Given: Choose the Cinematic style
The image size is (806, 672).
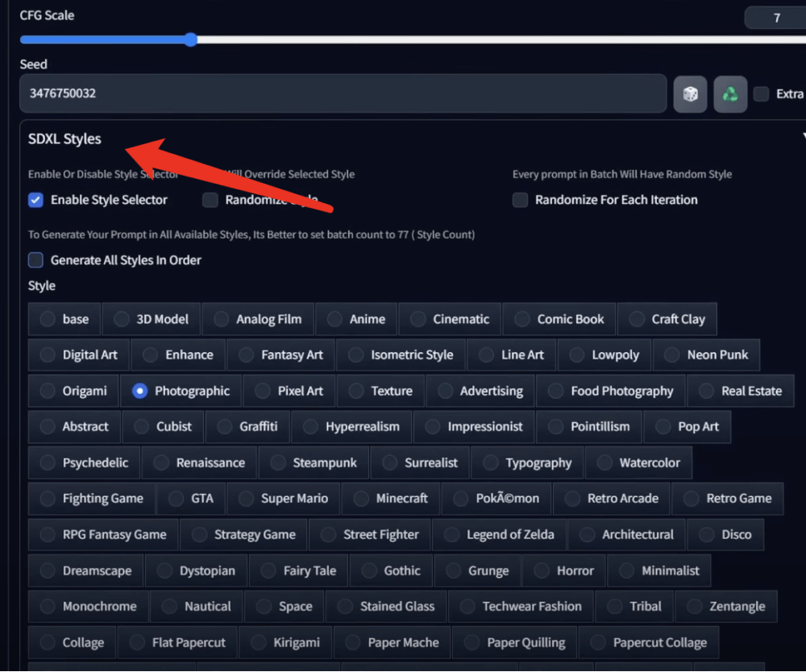Looking at the screenshot, I should 450,319.
